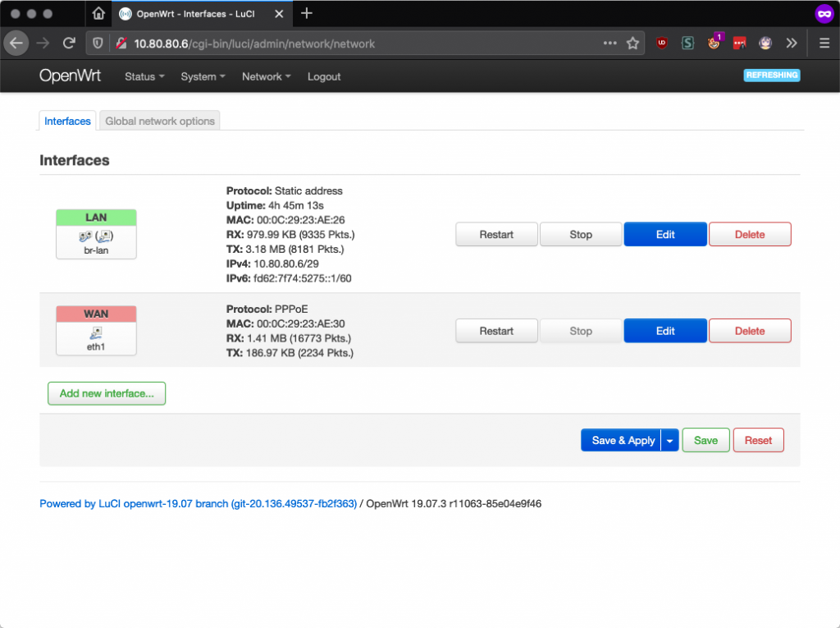Image resolution: width=840 pixels, height=628 pixels.
Task: Open the page actions three-dots menu
Action: 609,44
